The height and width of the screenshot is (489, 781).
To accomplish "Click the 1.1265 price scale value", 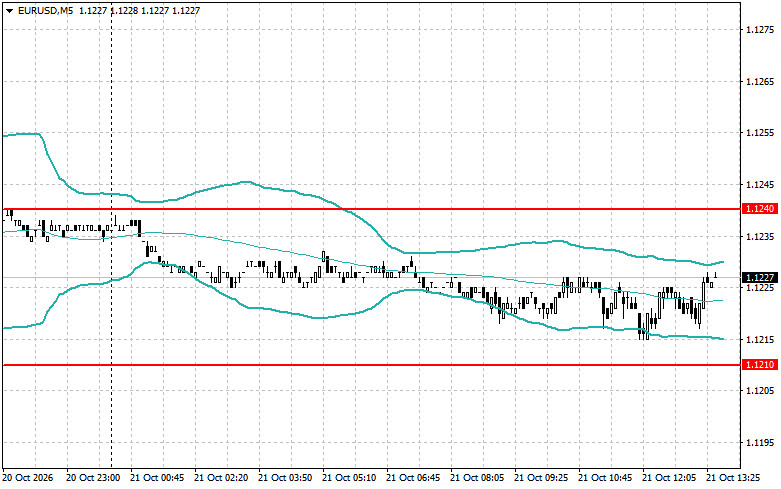I will click(x=760, y=82).
